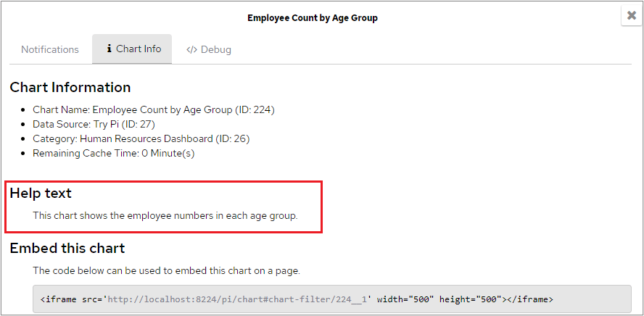The width and height of the screenshot is (644, 316).
Task: Click the dialog title Employee Count by Age Group
Action: click(313, 18)
